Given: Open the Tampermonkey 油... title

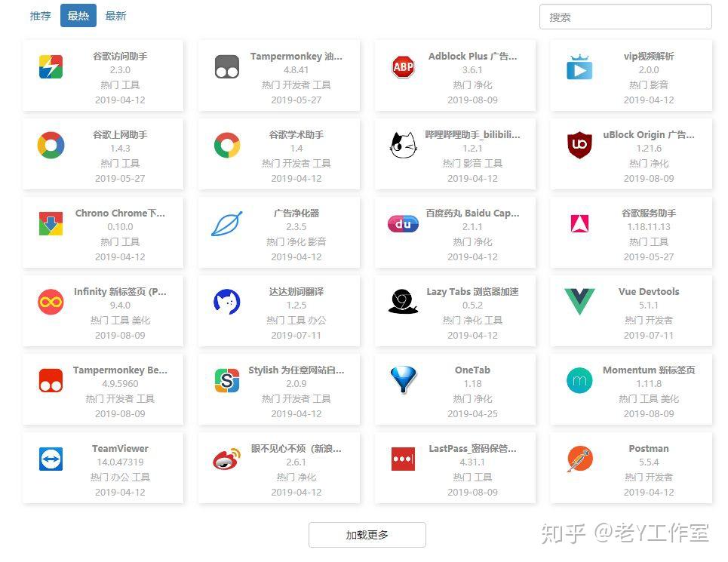Looking at the screenshot, I should [296, 56].
